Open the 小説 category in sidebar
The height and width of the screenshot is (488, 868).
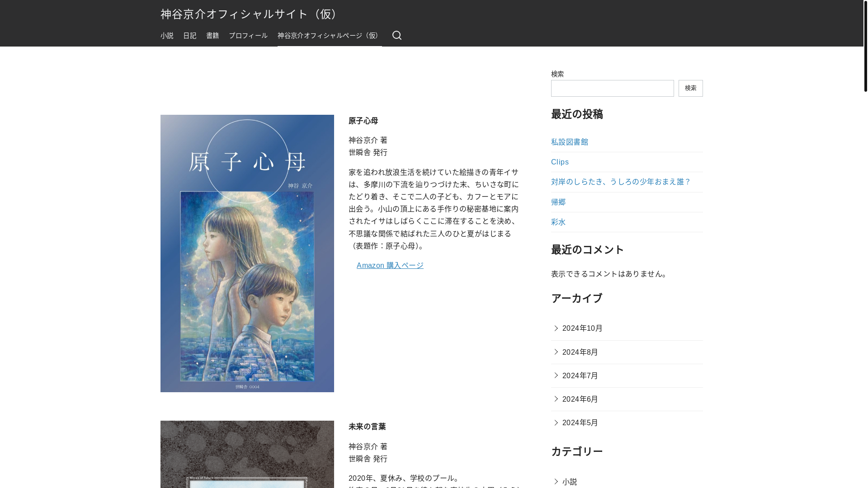570,482
